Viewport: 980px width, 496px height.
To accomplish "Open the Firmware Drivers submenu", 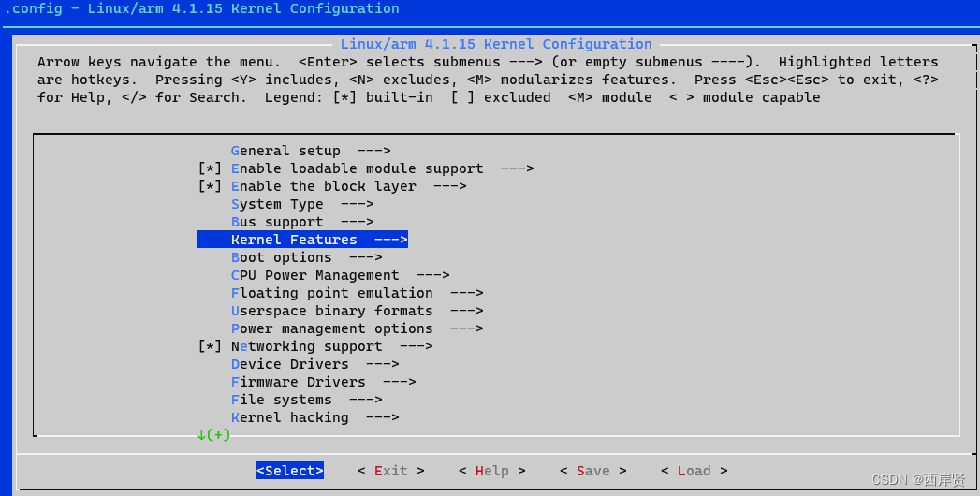I will pyautogui.click(x=323, y=382).
